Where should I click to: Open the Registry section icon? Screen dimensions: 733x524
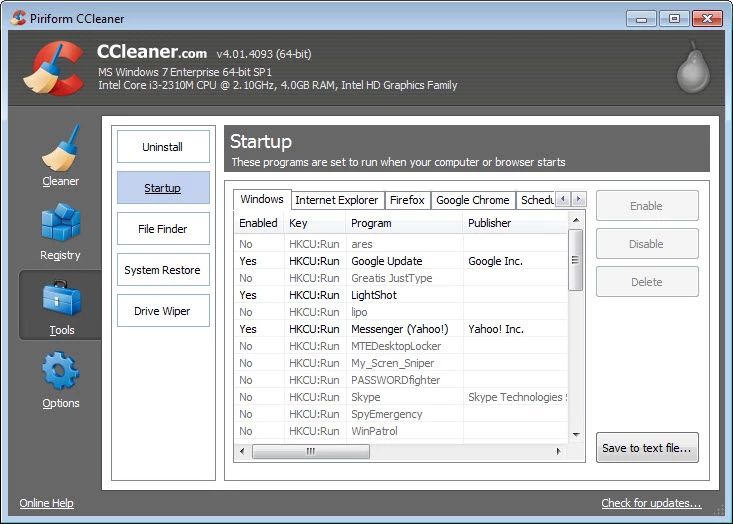60,225
